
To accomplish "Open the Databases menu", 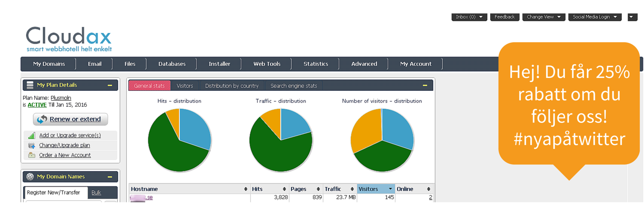I will coord(172,64).
